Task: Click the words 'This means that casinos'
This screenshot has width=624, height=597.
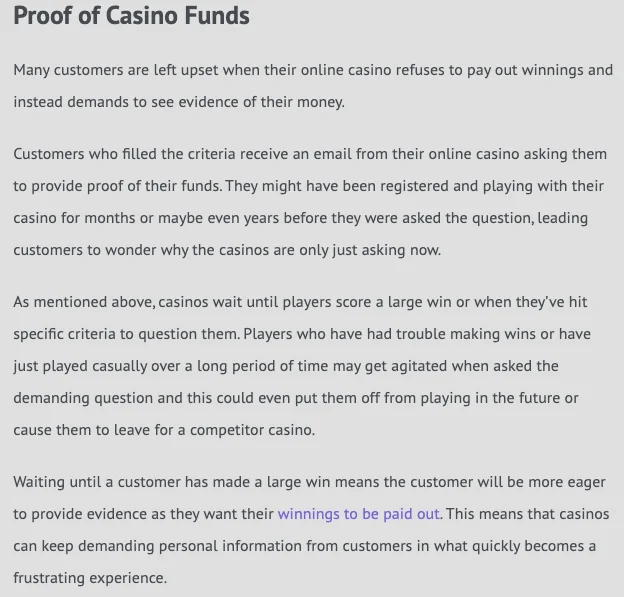Action: pos(528,514)
